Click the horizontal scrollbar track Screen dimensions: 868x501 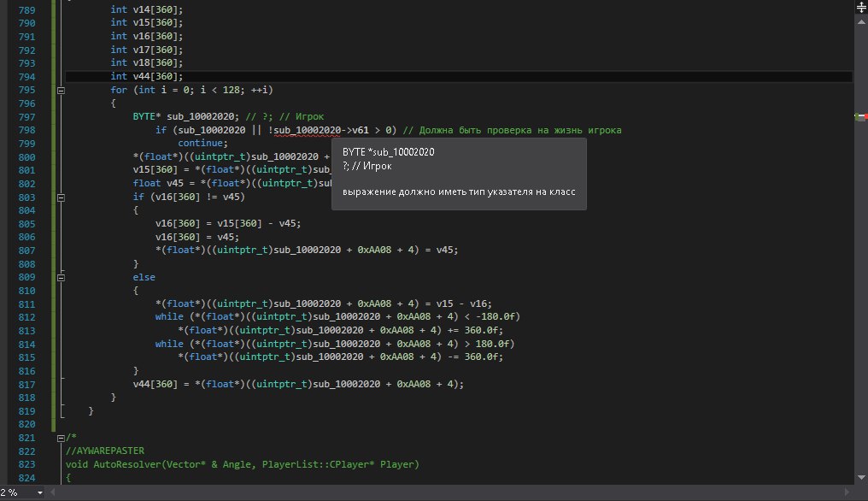427,493
